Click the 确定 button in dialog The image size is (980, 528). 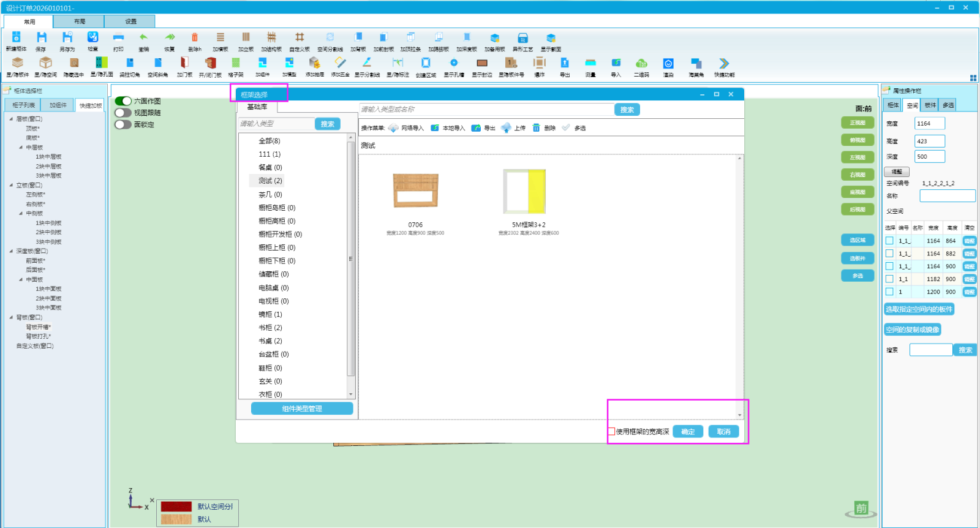[x=688, y=432]
